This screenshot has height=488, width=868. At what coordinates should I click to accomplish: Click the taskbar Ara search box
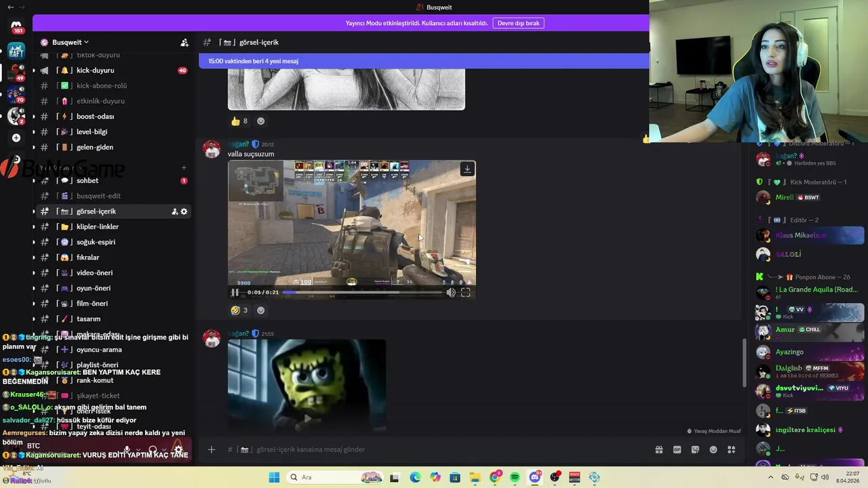[335, 478]
